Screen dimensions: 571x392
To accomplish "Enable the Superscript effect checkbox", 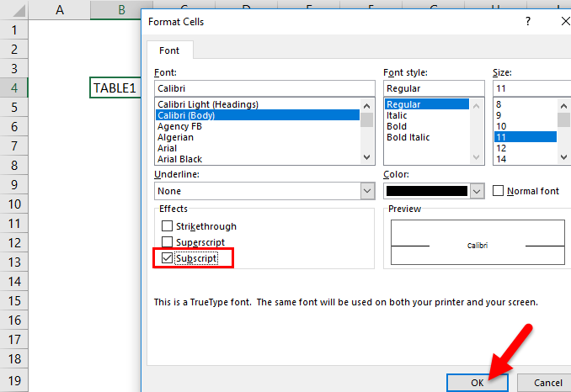I will (x=167, y=242).
